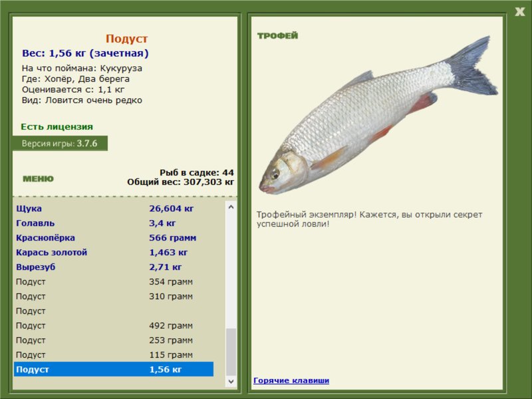Close the trophy window with X
Image resolution: width=532 pixels, height=399 pixels.
click(520, 11)
